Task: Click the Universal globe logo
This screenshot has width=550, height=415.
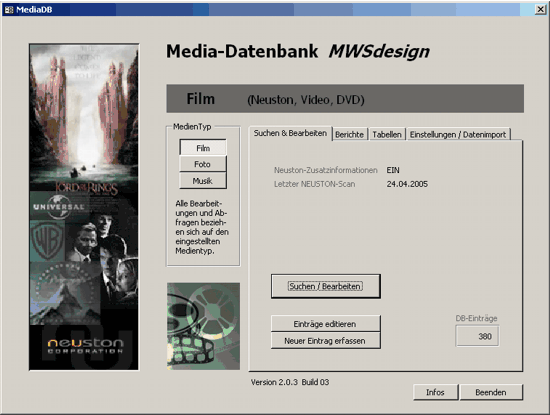Action: [x=59, y=206]
